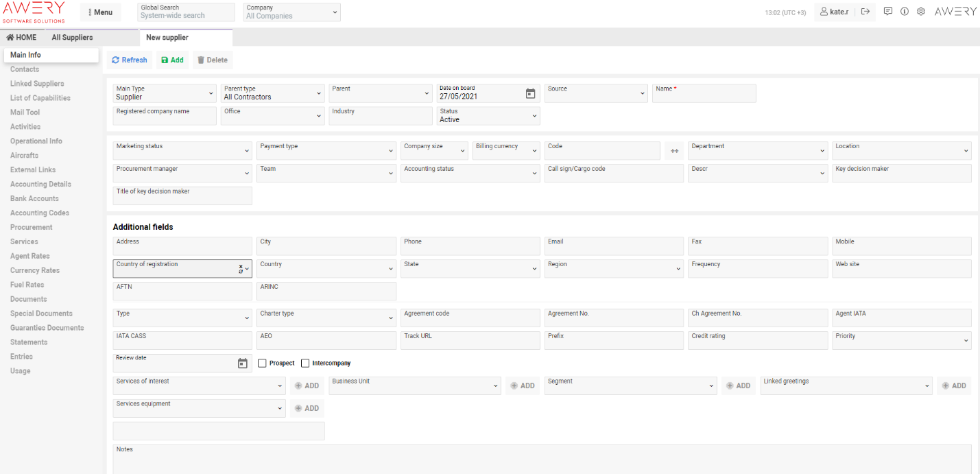The width and height of the screenshot is (980, 474).
Task: Click into the Name input field
Action: click(x=704, y=96)
